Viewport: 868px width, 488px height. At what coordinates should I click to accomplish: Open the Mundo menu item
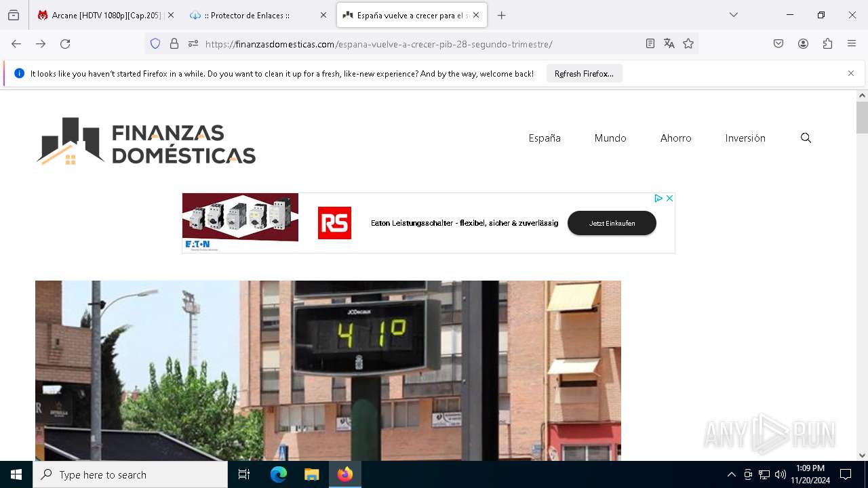610,138
